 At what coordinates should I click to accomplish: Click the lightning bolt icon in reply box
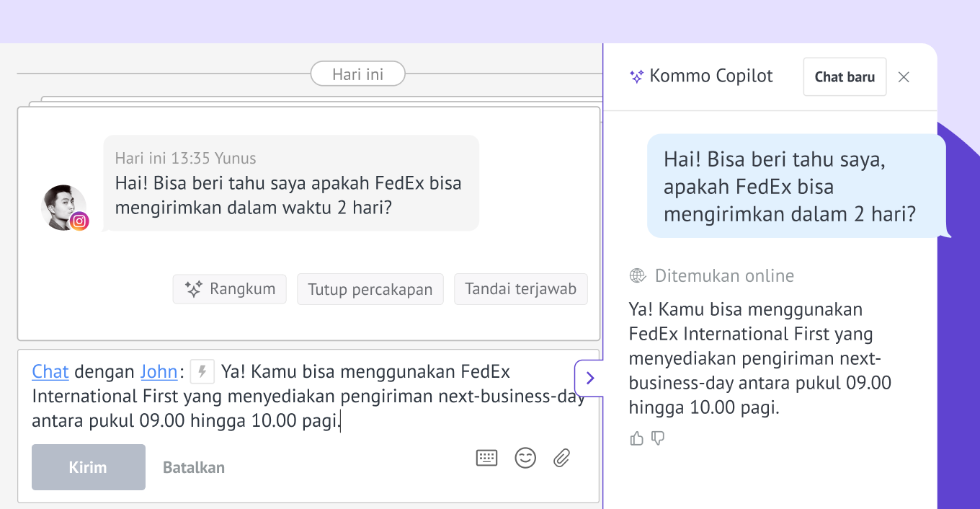[x=202, y=372]
